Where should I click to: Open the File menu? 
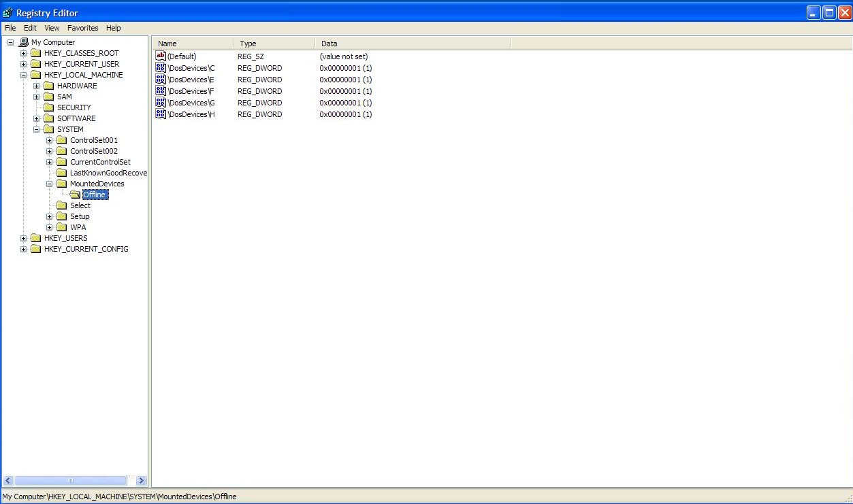(10, 28)
